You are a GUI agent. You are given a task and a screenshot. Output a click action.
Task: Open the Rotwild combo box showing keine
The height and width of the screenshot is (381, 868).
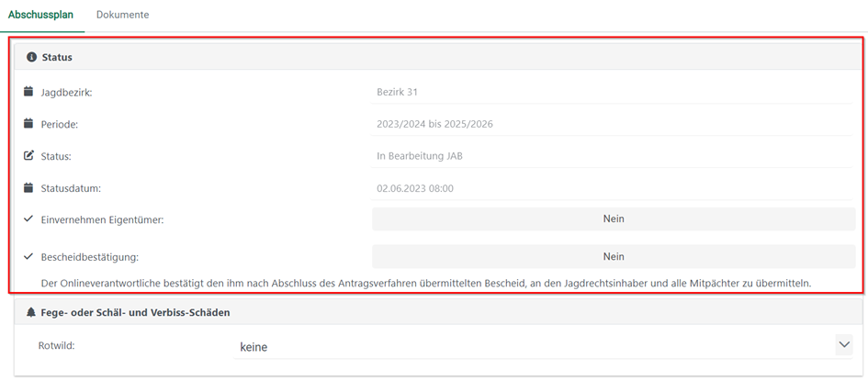coord(533,347)
